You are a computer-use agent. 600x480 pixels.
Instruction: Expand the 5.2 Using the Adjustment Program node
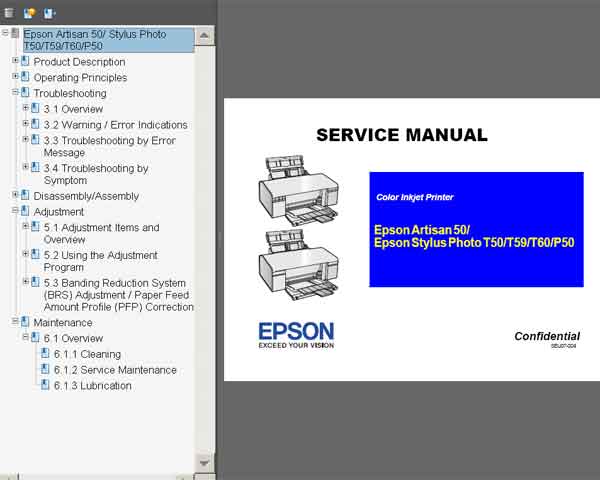25,253
